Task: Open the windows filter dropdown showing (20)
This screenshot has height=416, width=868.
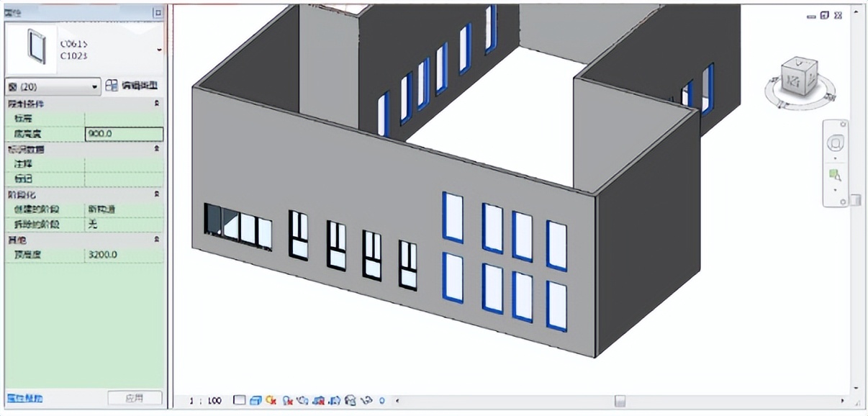Action: pos(95,86)
